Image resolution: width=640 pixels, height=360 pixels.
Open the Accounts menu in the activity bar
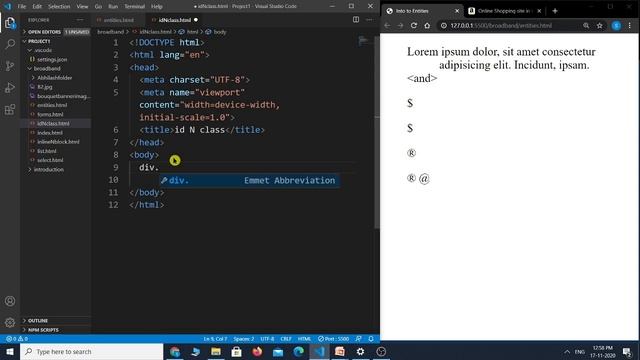(x=10, y=301)
